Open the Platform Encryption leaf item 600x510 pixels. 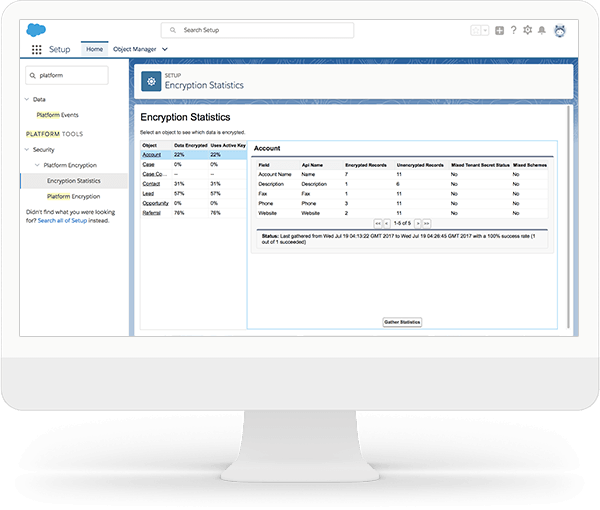click(73, 196)
